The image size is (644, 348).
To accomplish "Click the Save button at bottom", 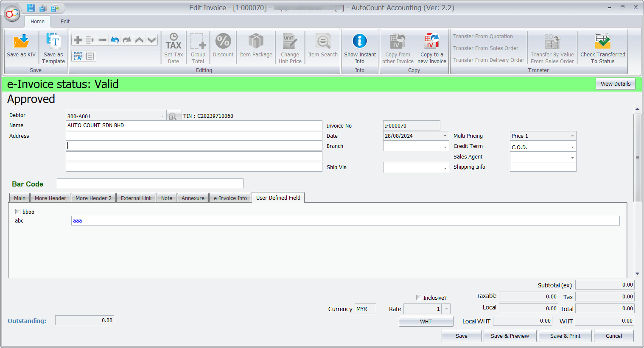I will click(462, 336).
